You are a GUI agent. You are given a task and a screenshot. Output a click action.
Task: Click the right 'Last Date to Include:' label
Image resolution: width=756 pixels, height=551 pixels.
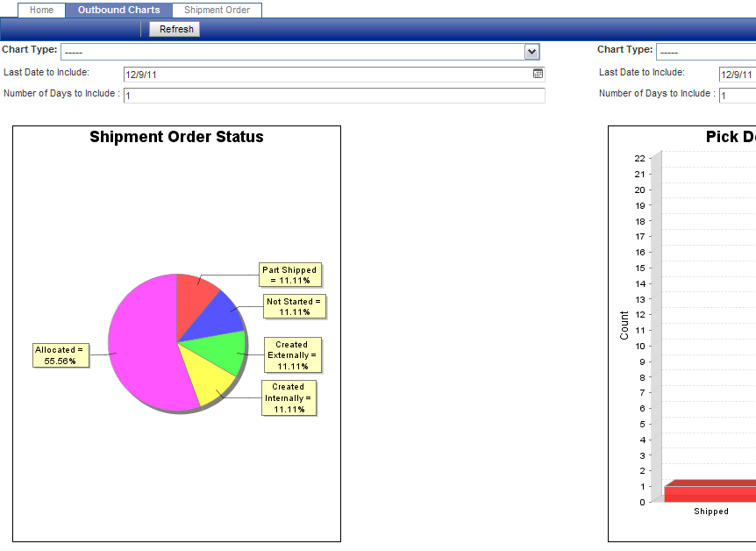(x=642, y=72)
